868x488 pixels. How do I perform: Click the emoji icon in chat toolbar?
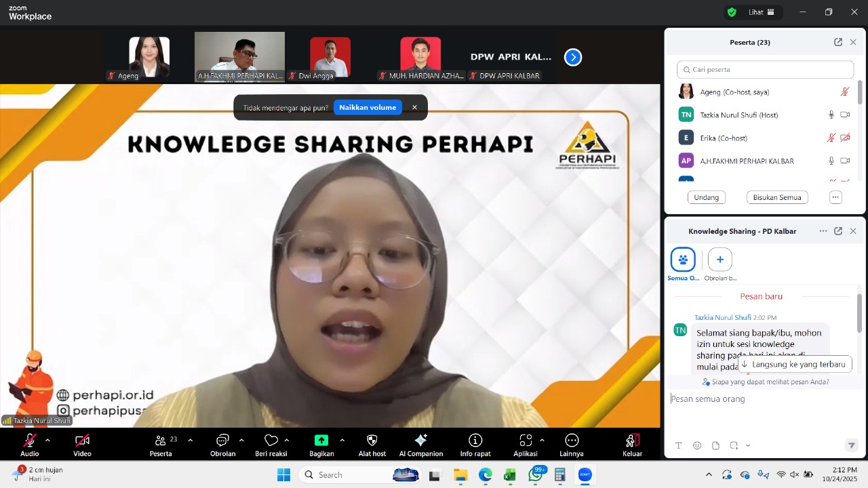pos(697,445)
